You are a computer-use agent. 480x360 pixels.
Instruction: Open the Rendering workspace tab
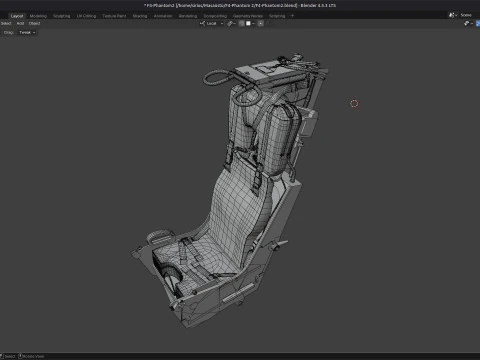(x=188, y=16)
